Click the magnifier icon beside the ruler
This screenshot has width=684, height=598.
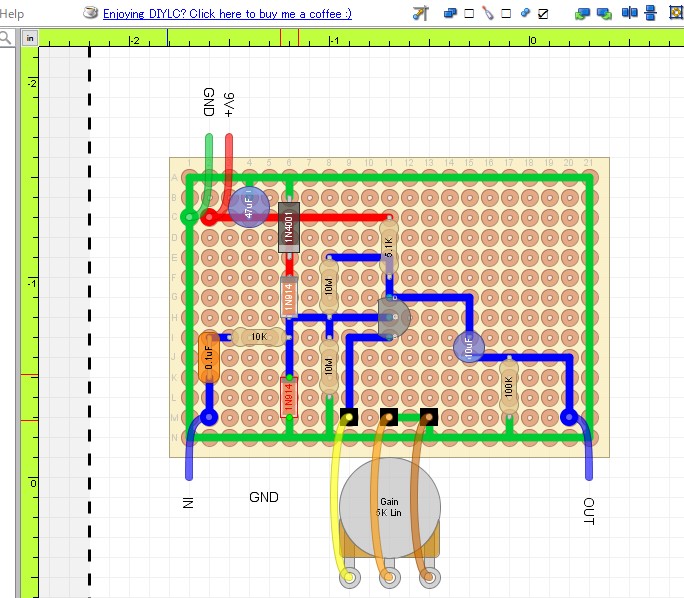pos(5,38)
